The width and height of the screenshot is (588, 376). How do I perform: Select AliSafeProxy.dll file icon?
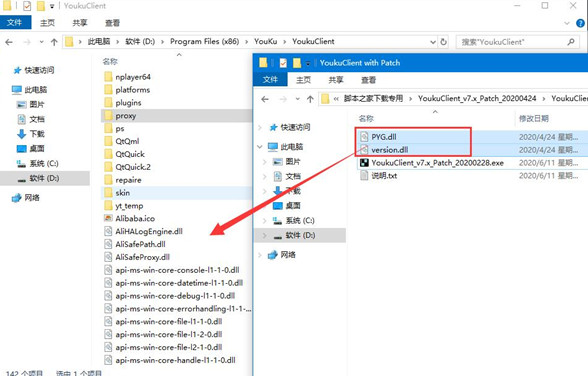coord(108,257)
